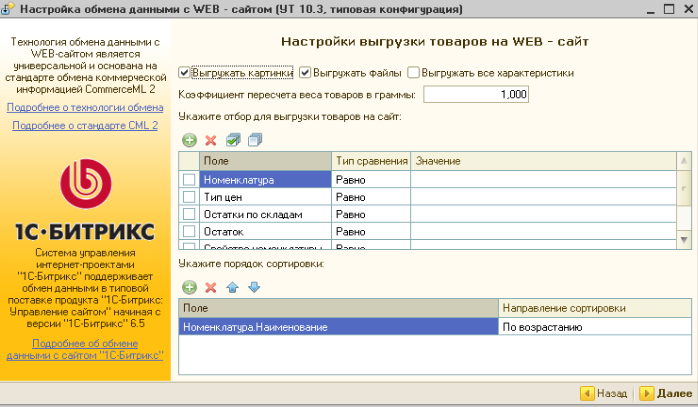
Task: Toggle the Выгружать картинки checkbox
Action: click(184, 73)
